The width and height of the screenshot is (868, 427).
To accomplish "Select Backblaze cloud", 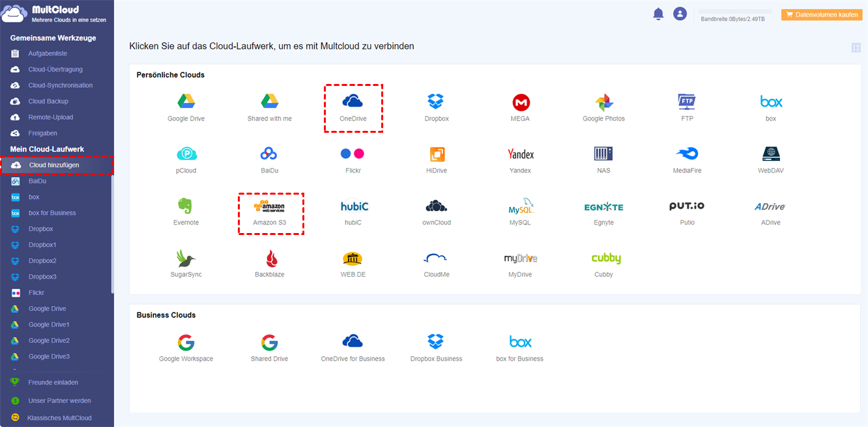I will click(270, 258).
